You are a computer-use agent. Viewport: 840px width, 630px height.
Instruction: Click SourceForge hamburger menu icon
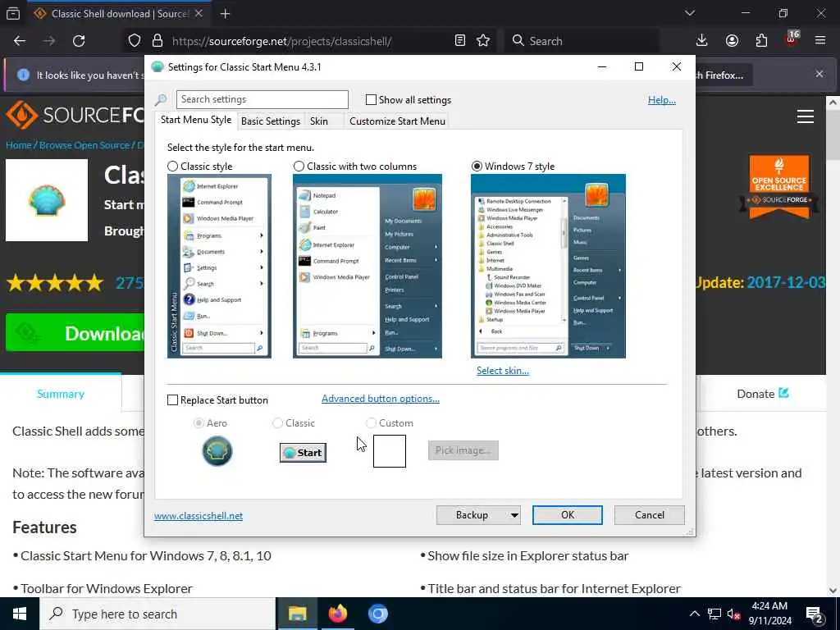pyautogui.click(x=806, y=116)
